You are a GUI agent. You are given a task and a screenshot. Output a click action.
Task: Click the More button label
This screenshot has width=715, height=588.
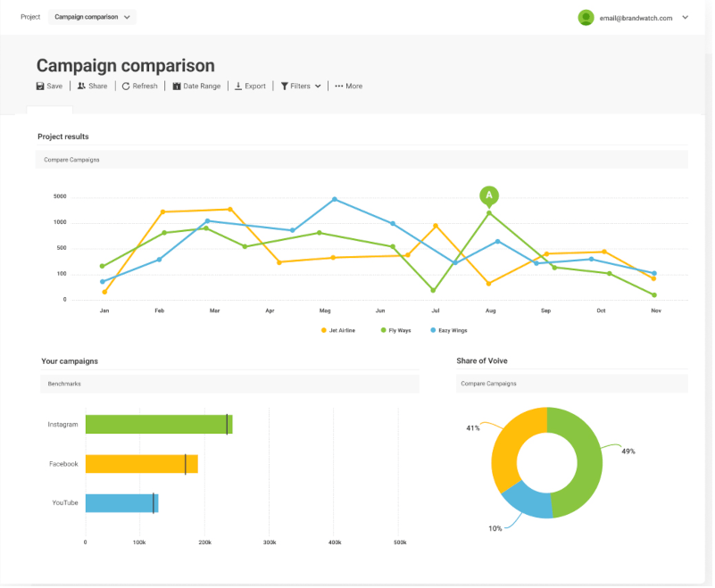[x=353, y=87]
